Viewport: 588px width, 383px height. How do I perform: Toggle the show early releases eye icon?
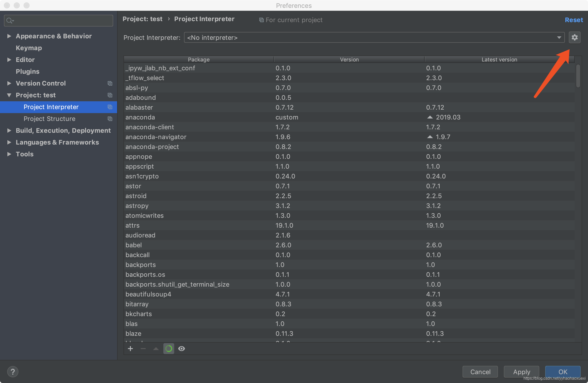pos(182,348)
